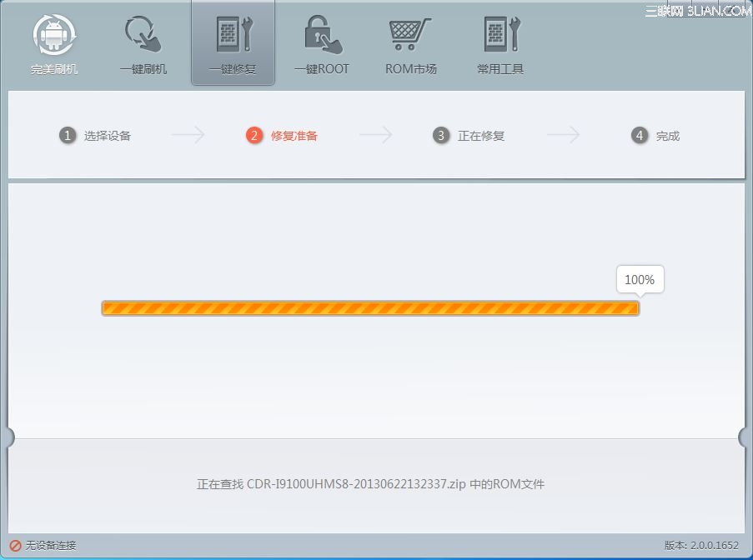
Task: Click the 一键修复 tab label
Action: [233, 69]
